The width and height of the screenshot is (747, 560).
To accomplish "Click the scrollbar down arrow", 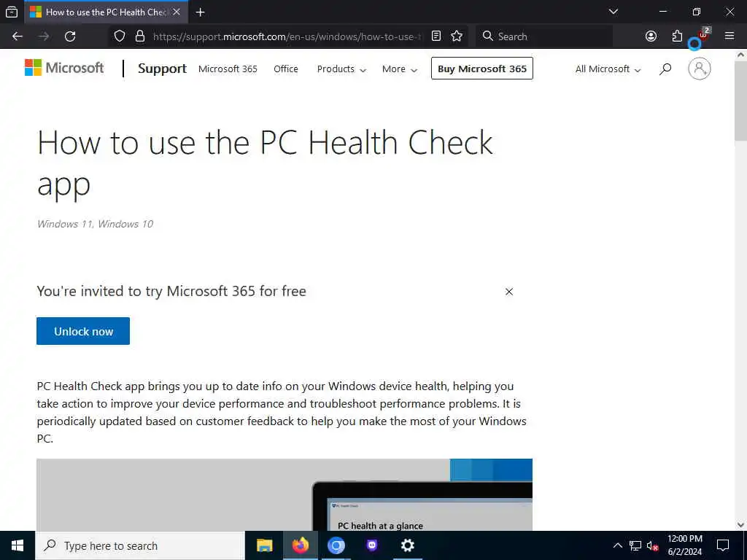I will [740, 525].
